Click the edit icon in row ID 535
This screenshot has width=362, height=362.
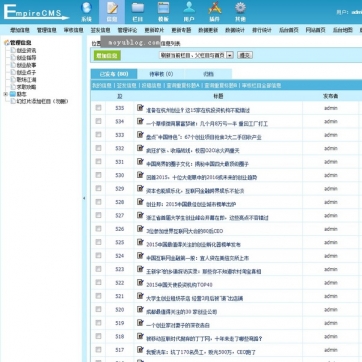click(x=140, y=108)
